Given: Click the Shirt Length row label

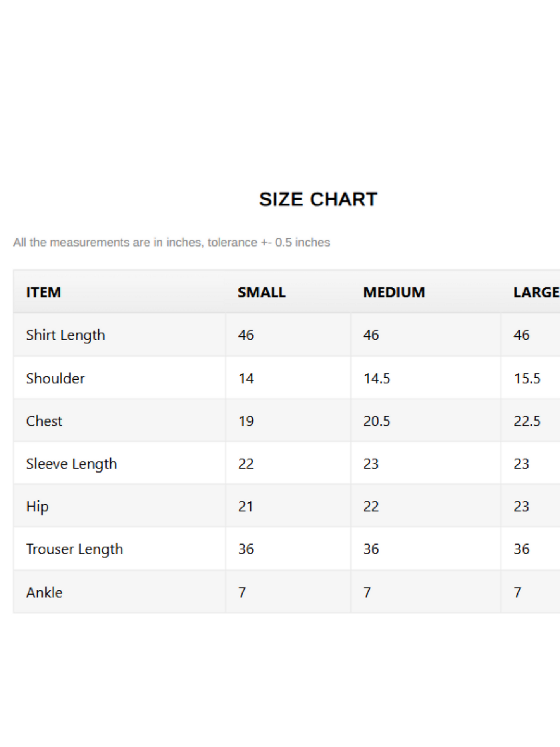Looking at the screenshot, I should click(x=65, y=335).
